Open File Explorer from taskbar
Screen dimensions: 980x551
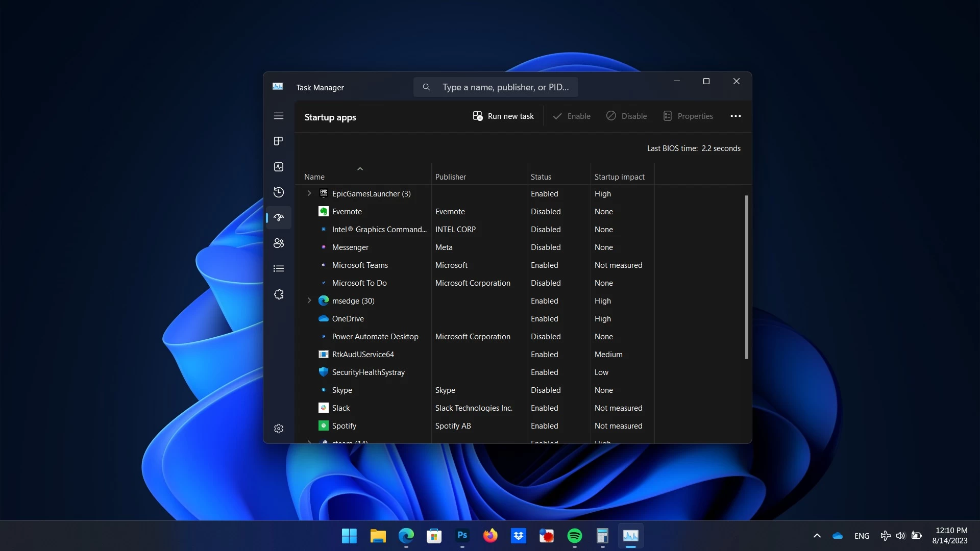pos(378,536)
